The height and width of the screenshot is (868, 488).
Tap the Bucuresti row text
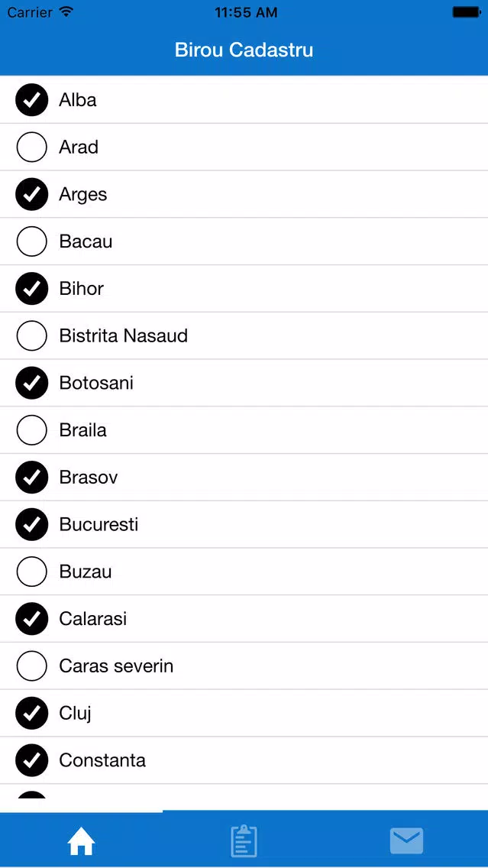(x=99, y=524)
